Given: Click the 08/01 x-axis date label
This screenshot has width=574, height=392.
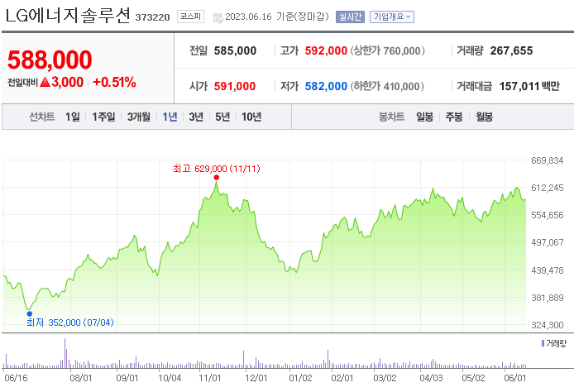Looking at the screenshot, I should tap(80, 378).
